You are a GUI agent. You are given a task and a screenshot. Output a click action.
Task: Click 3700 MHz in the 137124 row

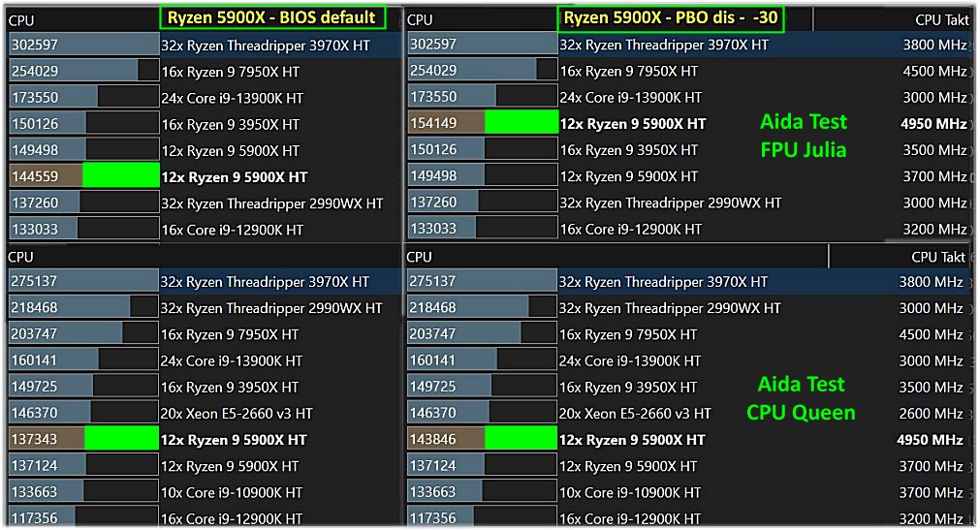pos(932,466)
